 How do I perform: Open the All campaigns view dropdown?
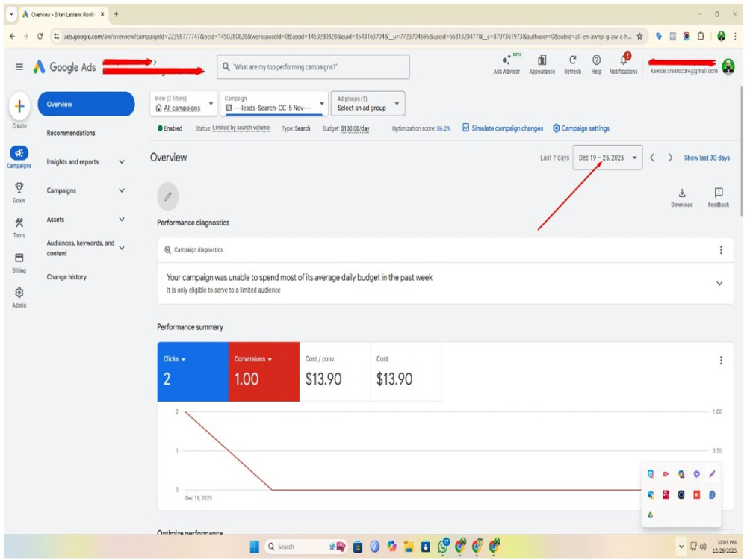[184, 103]
